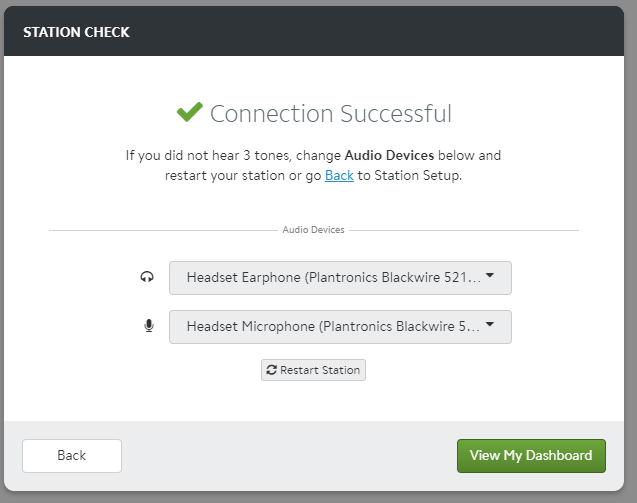Screen dimensions: 637x503
Task: Click the arrow on the microphone dropdown
Action: (490, 326)
